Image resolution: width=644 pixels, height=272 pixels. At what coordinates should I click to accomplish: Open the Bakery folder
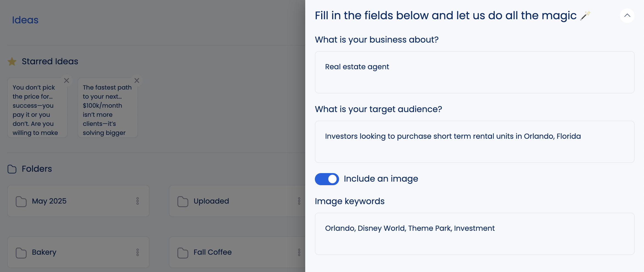[x=44, y=252]
